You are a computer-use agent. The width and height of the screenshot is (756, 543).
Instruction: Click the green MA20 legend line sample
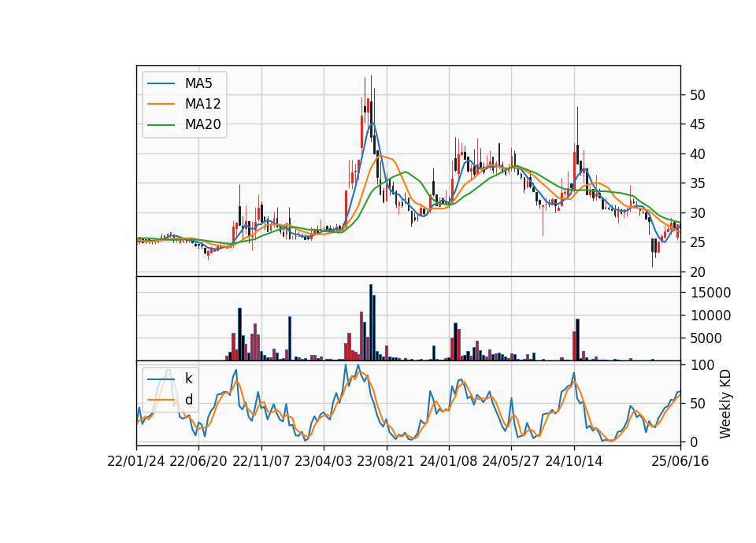[x=161, y=124]
